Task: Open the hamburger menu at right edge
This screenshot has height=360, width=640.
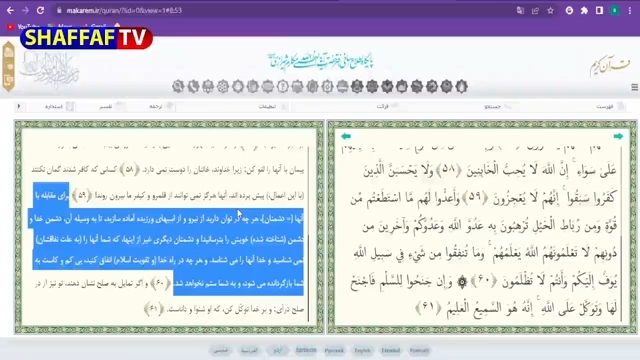Action: point(634,87)
